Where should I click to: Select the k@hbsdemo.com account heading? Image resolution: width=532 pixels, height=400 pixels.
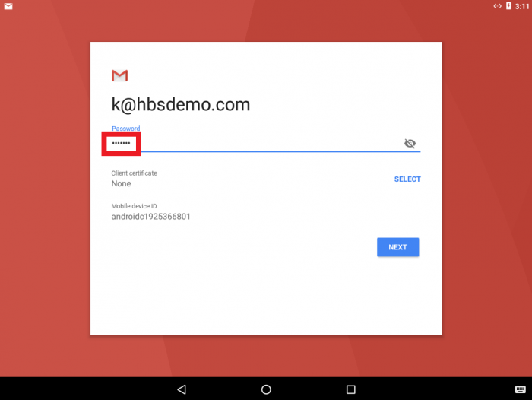[181, 104]
